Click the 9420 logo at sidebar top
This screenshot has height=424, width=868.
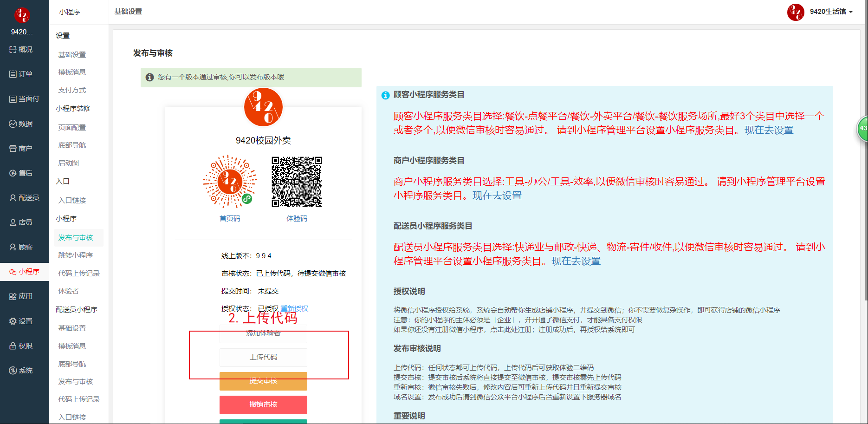pyautogui.click(x=22, y=15)
